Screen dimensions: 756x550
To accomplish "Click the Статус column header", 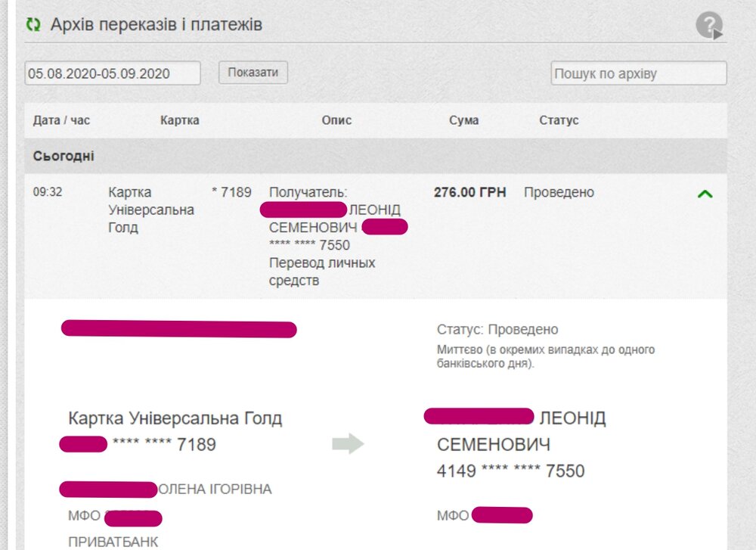I will coord(559,120).
